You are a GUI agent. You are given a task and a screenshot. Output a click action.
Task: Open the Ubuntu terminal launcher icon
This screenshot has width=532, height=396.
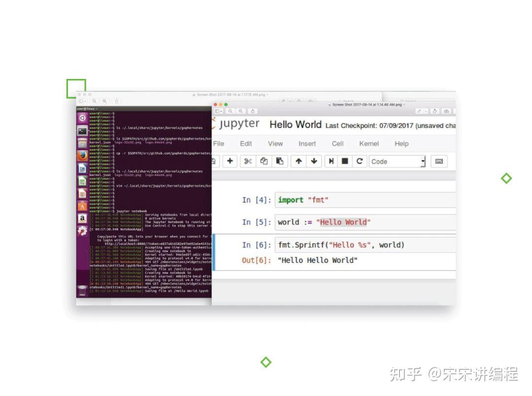click(82, 131)
